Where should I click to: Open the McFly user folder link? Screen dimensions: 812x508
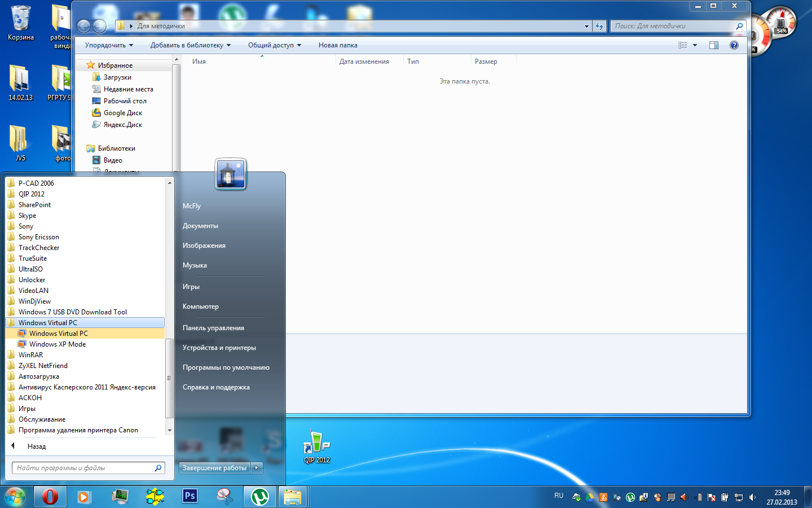tap(192, 206)
